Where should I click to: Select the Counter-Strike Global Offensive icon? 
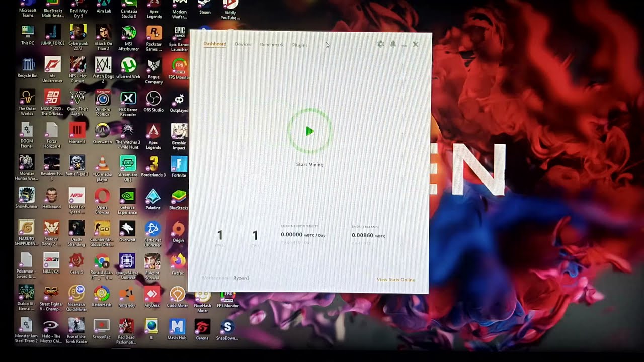point(102,233)
